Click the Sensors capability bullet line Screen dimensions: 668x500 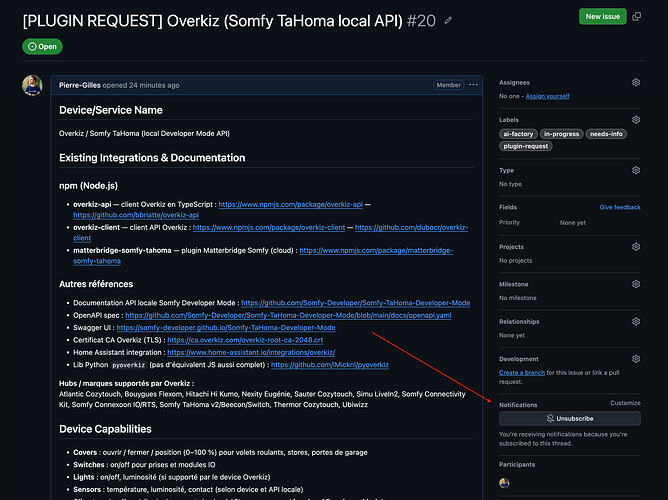[x=188, y=489]
